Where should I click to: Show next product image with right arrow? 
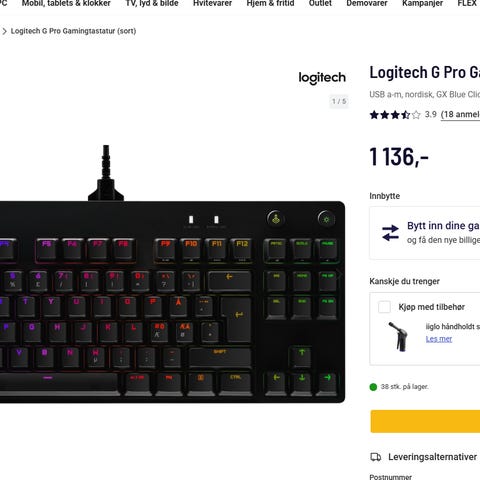pyautogui.click(x=339, y=274)
